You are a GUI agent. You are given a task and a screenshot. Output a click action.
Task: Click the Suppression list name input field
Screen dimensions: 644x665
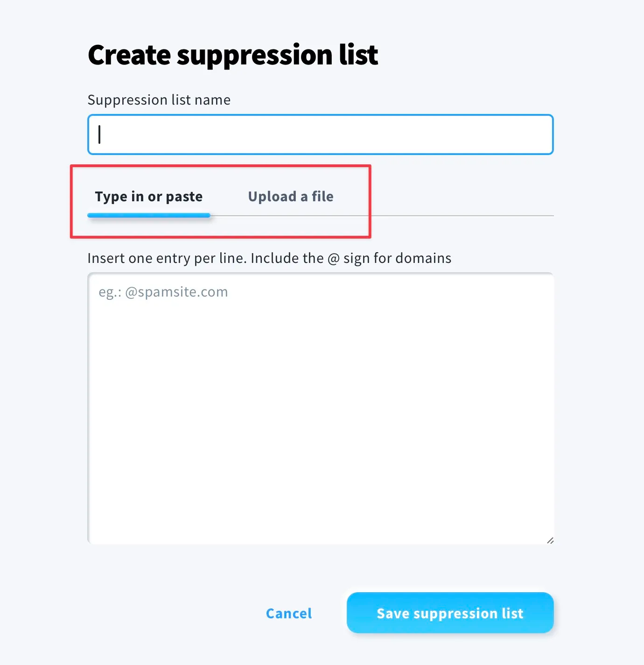320,134
